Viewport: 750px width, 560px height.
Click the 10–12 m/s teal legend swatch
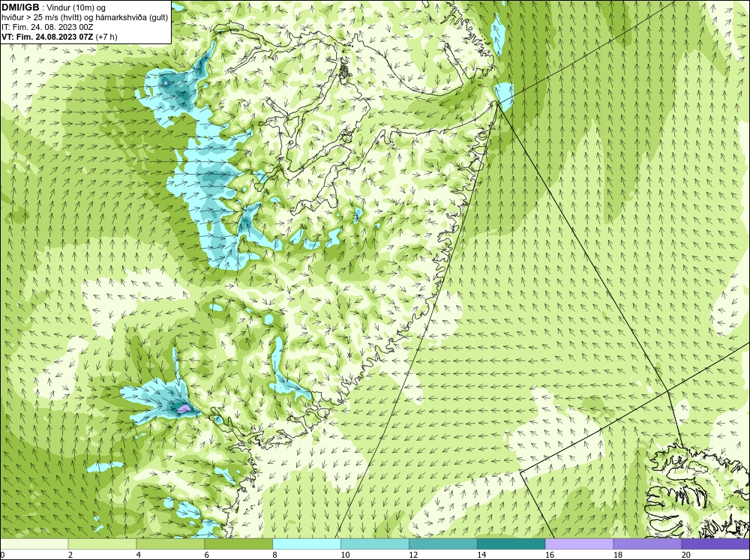click(374, 544)
